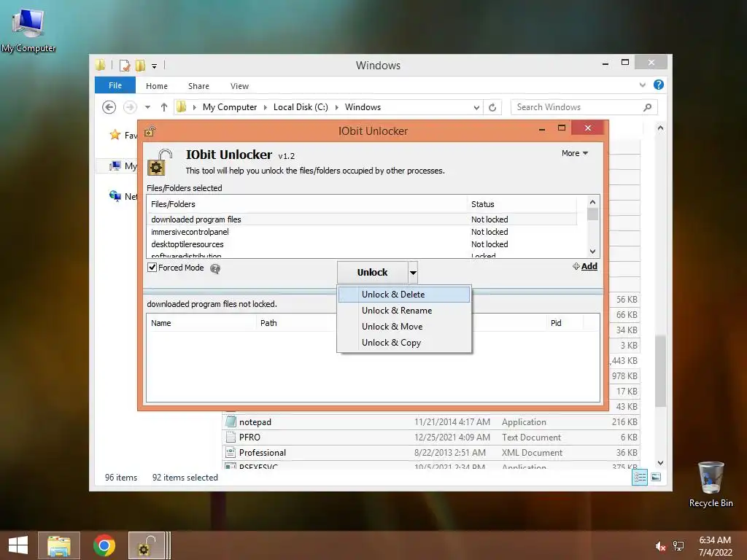Viewport: 747px width, 560px height.
Task: Switch Explorer to details view
Action: click(x=640, y=477)
